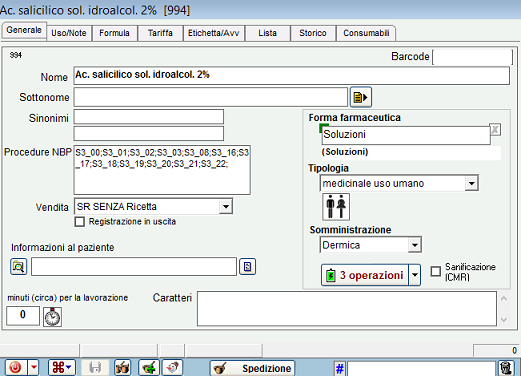Clear Forma farmaceutica with the X button

(495, 130)
